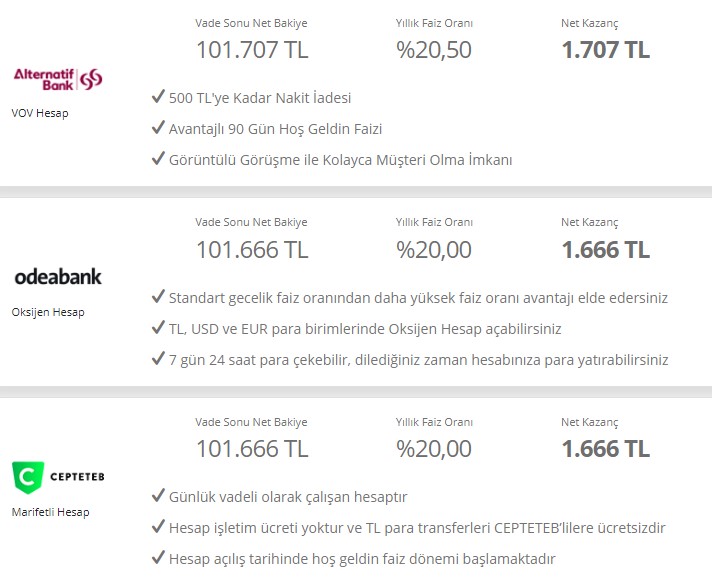
Task: Click checkmark beside Günlük vadeli olarak çalışan hesaptır
Action: point(158,495)
